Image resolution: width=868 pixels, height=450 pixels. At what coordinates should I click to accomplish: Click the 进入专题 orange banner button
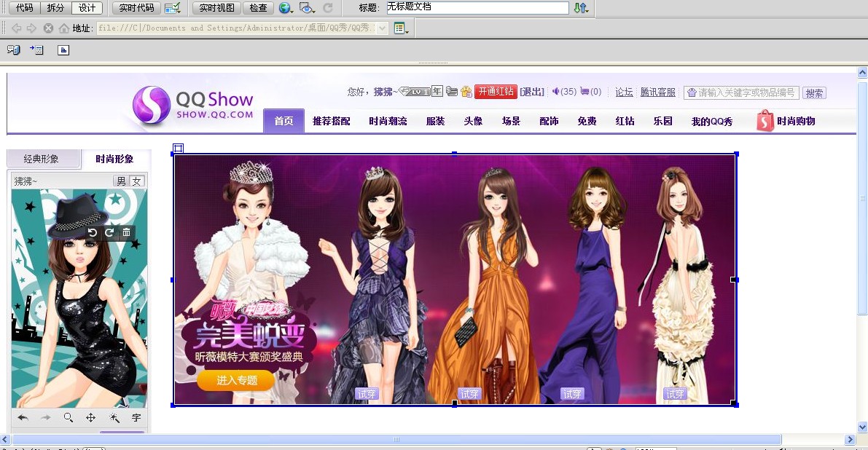pyautogui.click(x=236, y=380)
